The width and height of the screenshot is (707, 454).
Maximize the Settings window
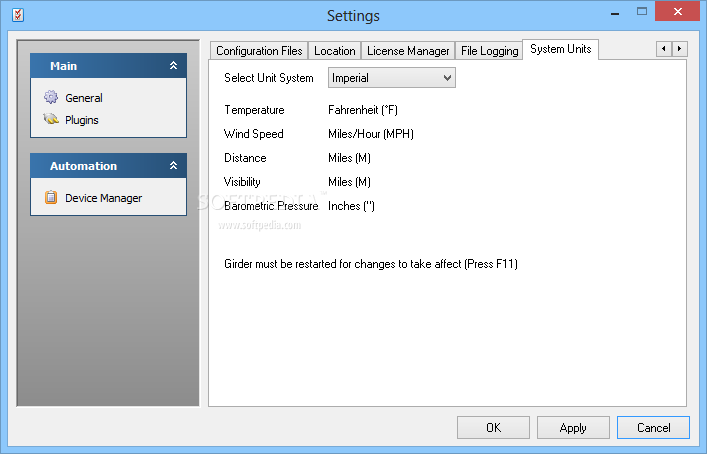(642, 12)
